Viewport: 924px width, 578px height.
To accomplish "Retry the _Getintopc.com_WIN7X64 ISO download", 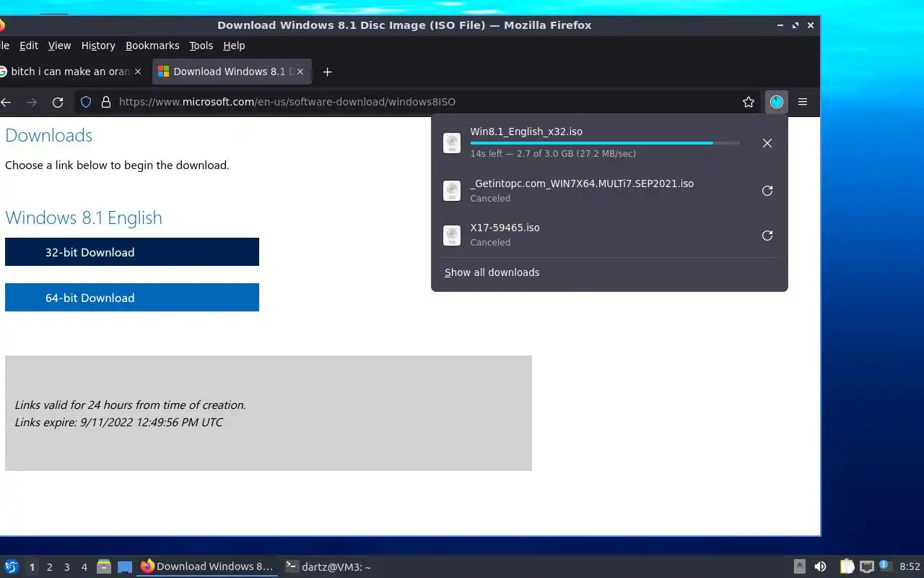I will point(767,191).
